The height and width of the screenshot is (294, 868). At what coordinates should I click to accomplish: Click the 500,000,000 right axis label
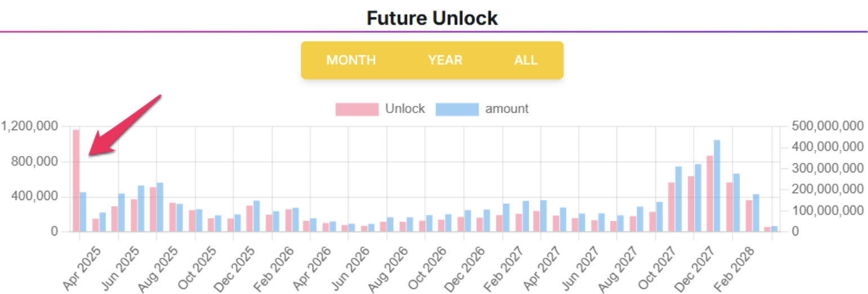coord(827,126)
